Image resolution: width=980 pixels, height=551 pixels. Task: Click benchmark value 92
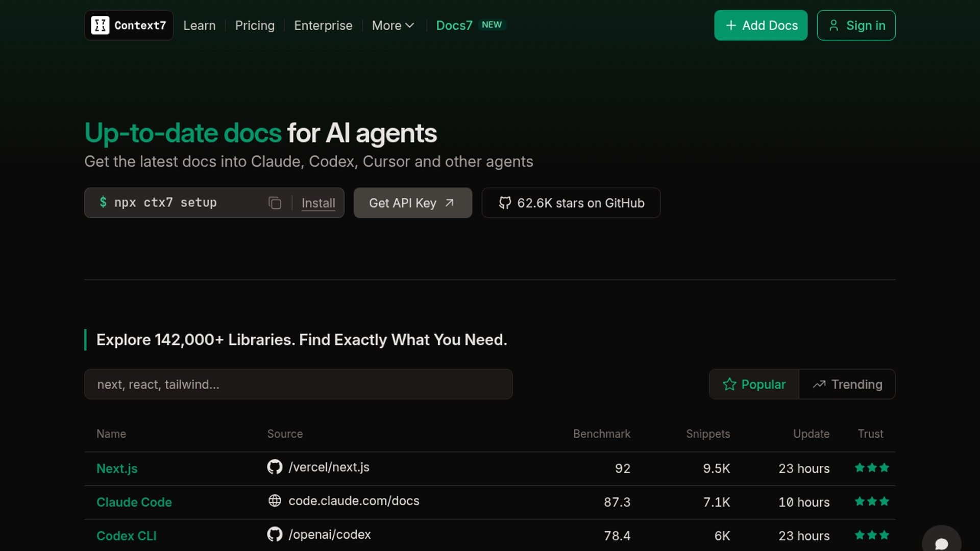pyautogui.click(x=623, y=468)
